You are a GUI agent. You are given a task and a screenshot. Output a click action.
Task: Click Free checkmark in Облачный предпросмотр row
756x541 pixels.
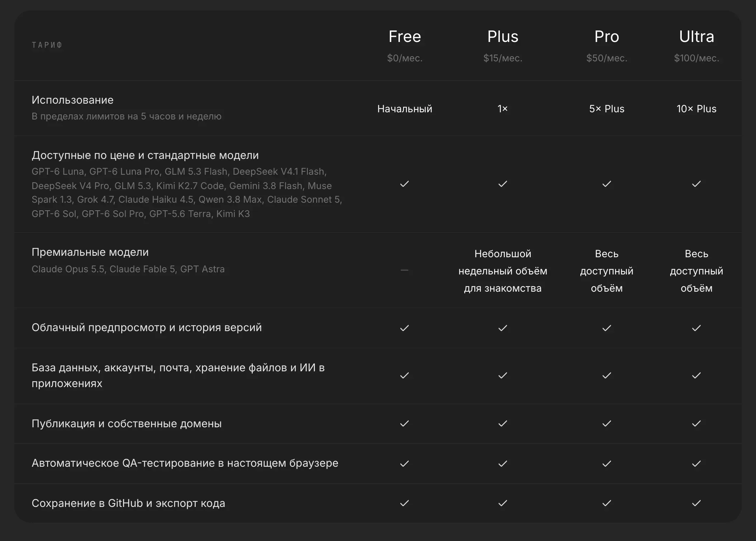(x=405, y=328)
